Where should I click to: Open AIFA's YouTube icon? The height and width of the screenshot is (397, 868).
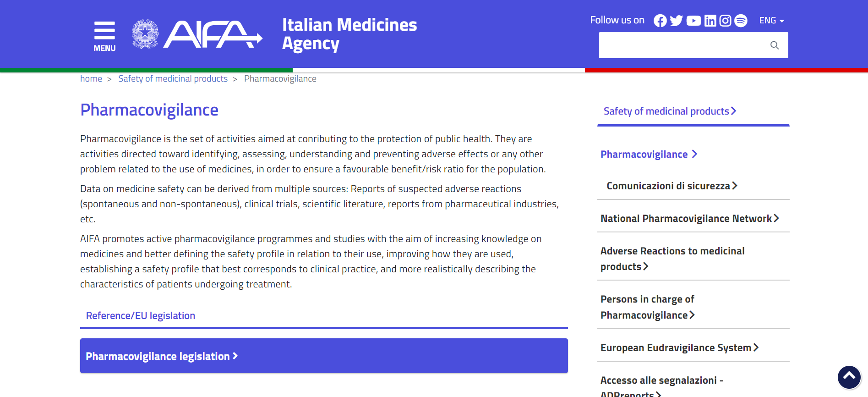pyautogui.click(x=693, y=21)
